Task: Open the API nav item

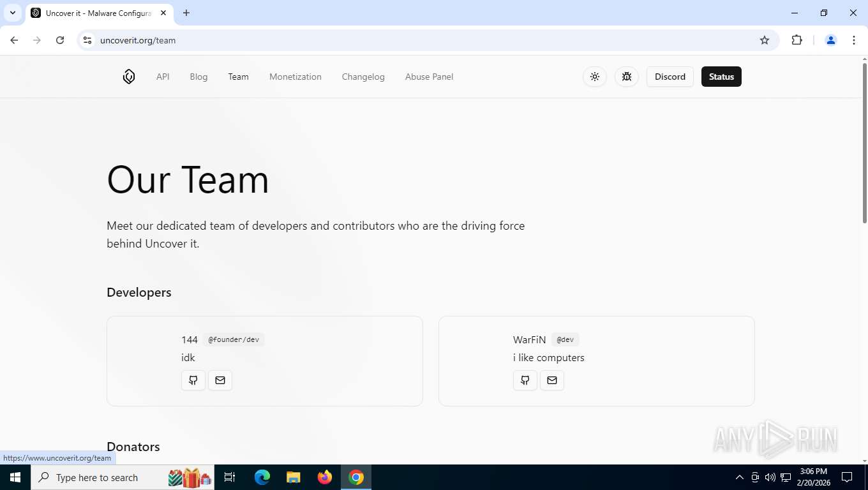Action: [x=163, y=77]
